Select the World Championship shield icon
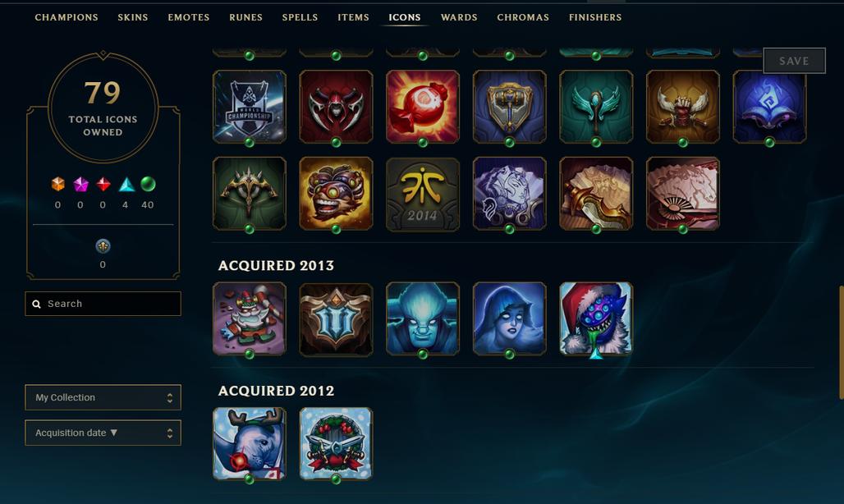 [250, 107]
